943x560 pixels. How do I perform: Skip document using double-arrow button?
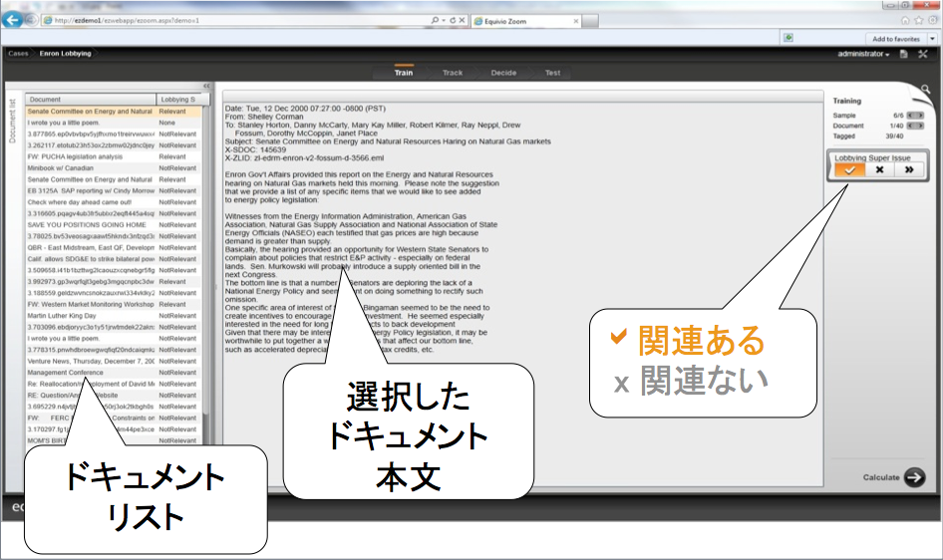tap(909, 170)
